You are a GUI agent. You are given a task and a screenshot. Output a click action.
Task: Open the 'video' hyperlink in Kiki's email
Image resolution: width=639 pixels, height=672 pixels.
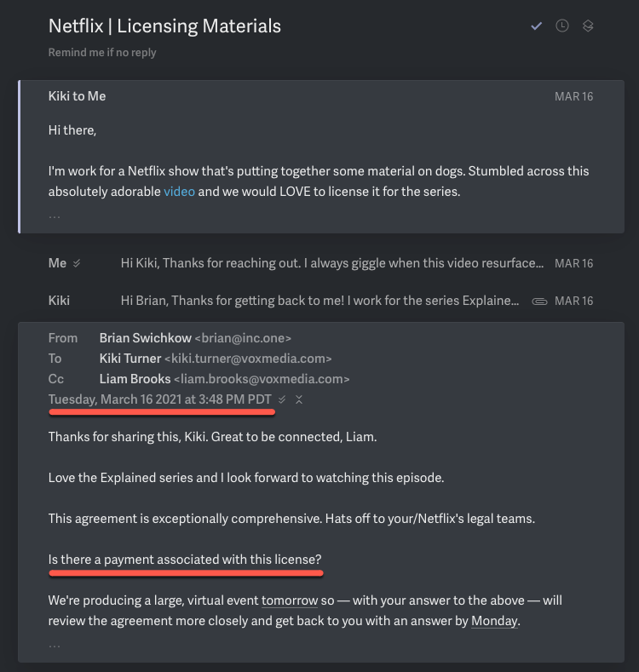pos(179,192)
